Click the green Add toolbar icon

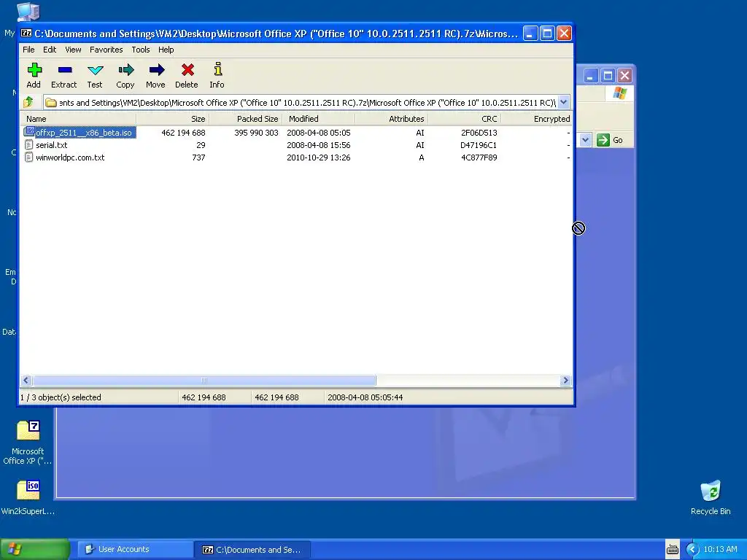(34, 71)
